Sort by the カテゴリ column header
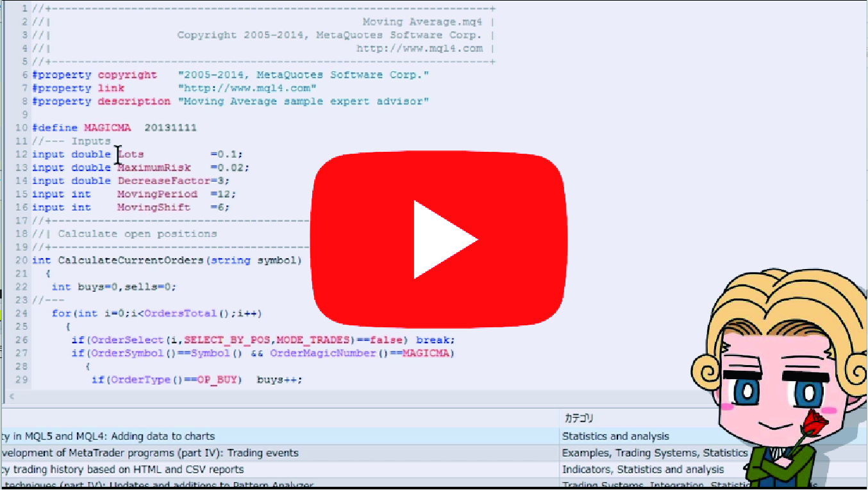 (579, 418)
